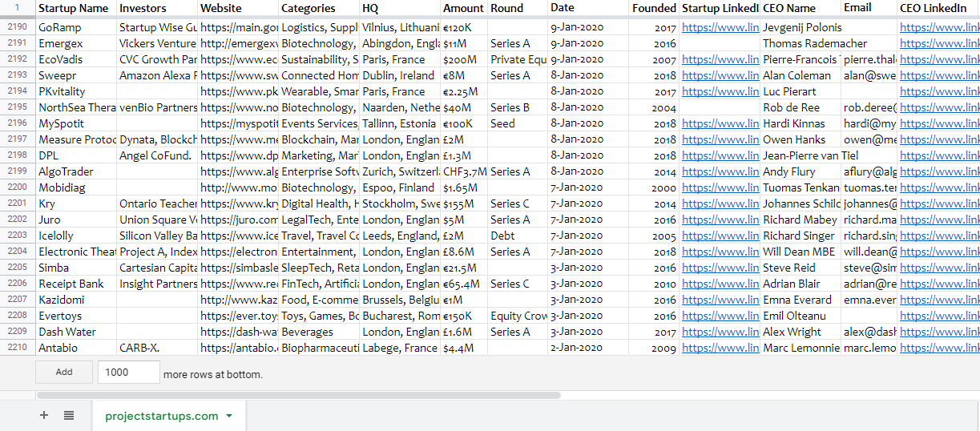Select the Founded 2000 cell for Mobidiag
980x431 pixels.
[654, 187]
